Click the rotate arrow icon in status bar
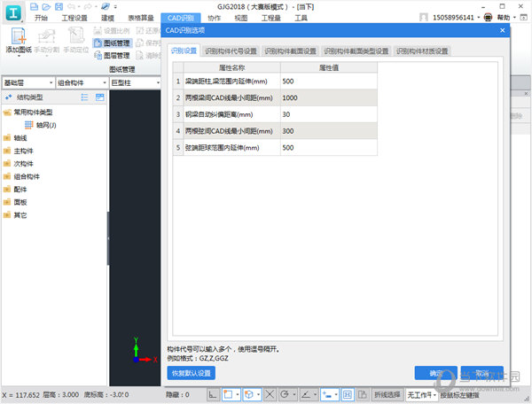This screenshot has height=404, width=532. click(285, 394)
